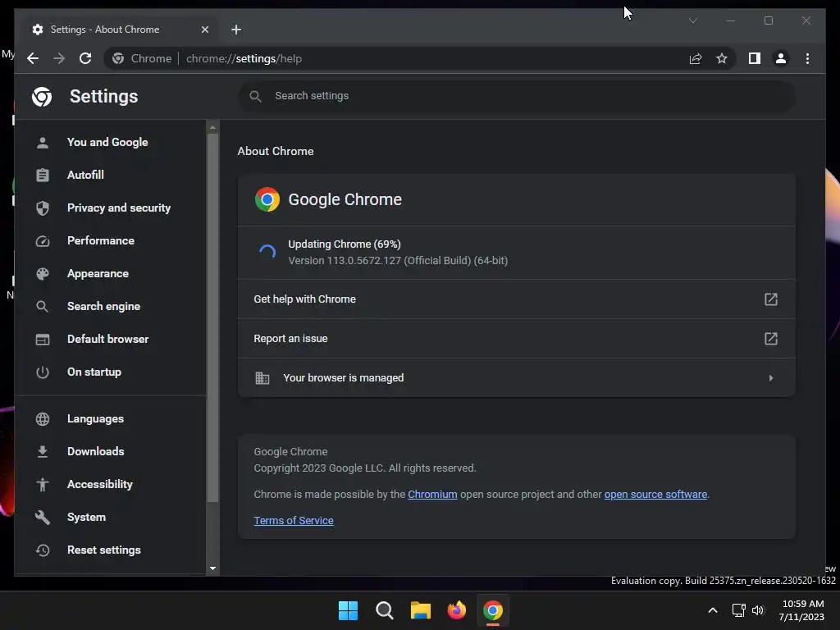Click the sidebar scroll up arrow
Image resolution: width=840 pixels, height=630 pixels.
tap(212, 127)
